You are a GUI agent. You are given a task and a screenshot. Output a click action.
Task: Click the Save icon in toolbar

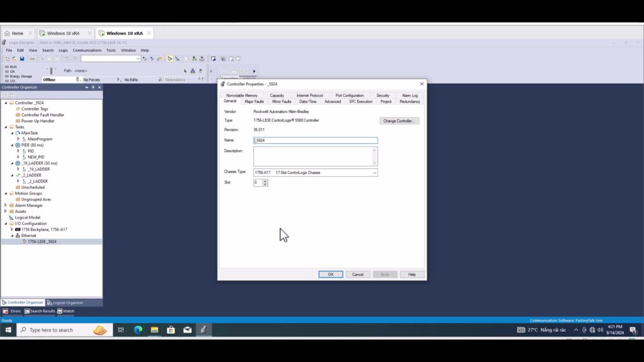[22, 58]
